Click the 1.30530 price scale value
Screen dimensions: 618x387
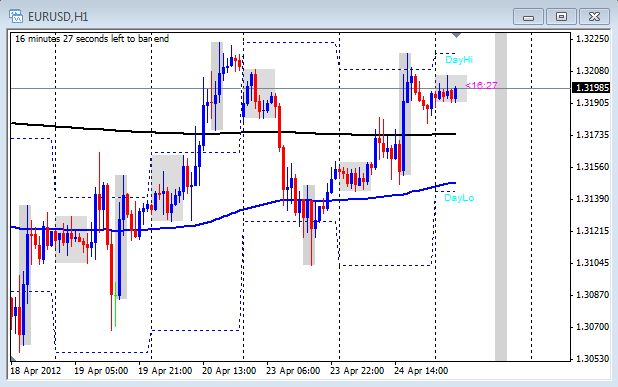coord(592,359)
